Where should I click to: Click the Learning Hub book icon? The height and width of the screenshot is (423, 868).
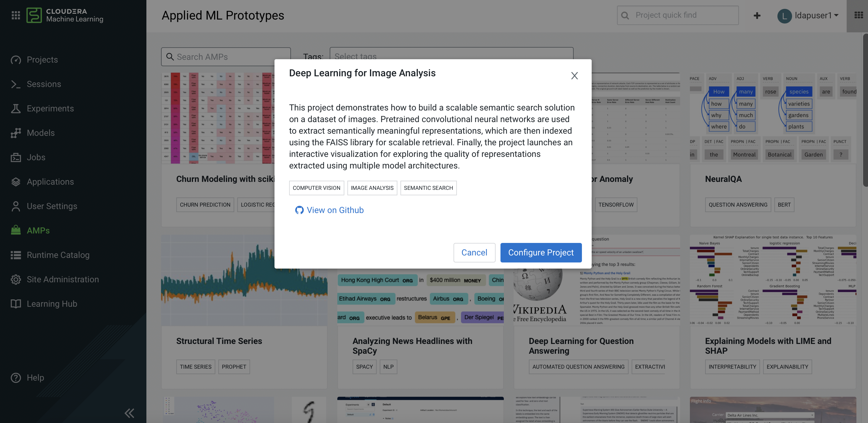[x=16, y=304]
